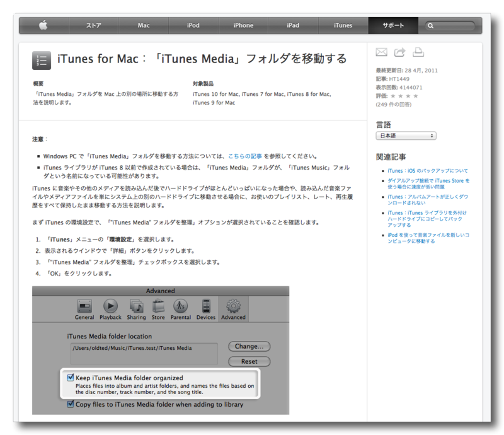Open related article iTunes ライブラリを外付けハードドライブにコピー
504x435 pixels.
[427, 219]
